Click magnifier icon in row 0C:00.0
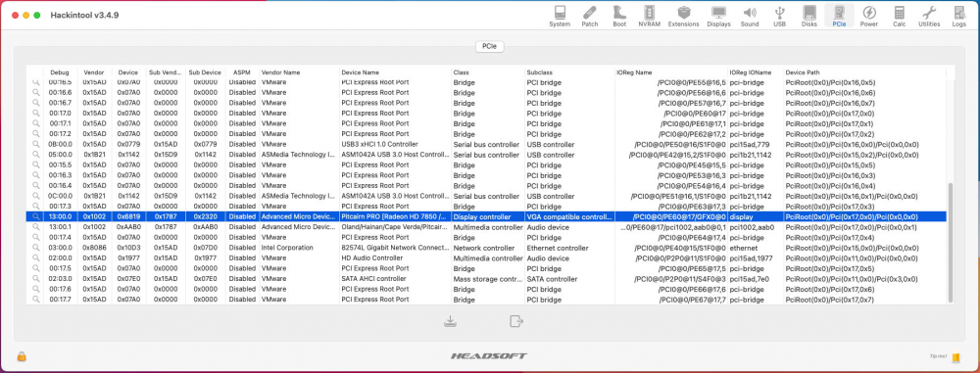The image size is (980, 373). point(35,196)
